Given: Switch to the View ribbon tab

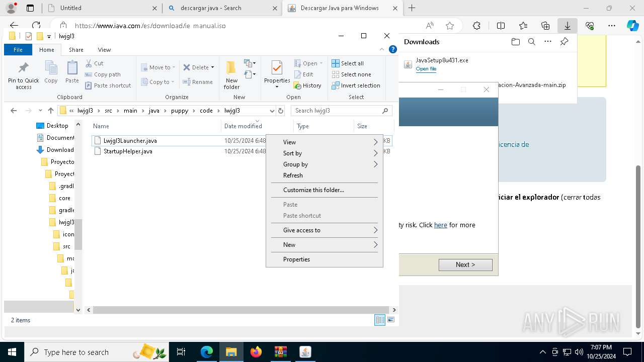Looking at the screenshot, I should tap(104, 50).
